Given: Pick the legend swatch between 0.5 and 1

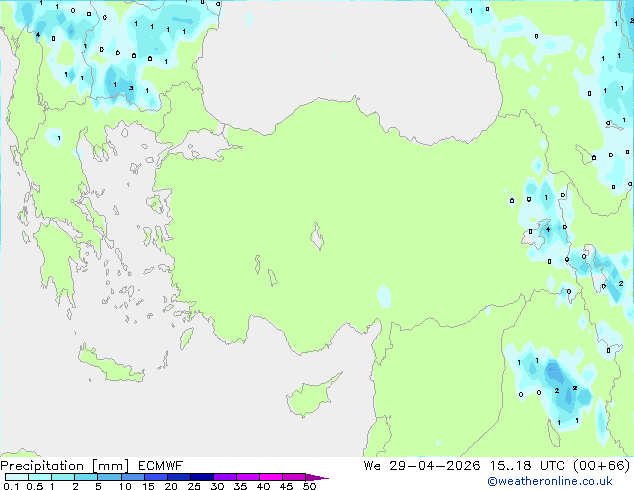Looking at the screenshot, I should coord(40,477).
